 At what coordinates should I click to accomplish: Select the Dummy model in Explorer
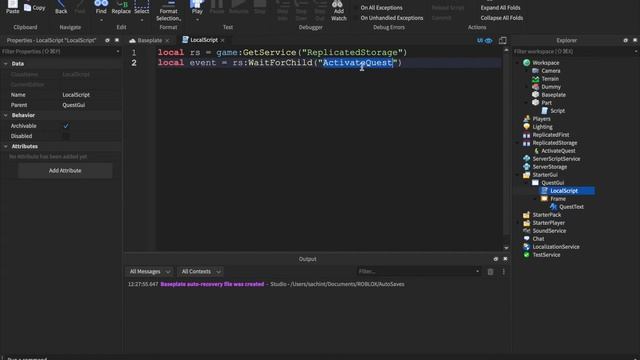point(551,87)
